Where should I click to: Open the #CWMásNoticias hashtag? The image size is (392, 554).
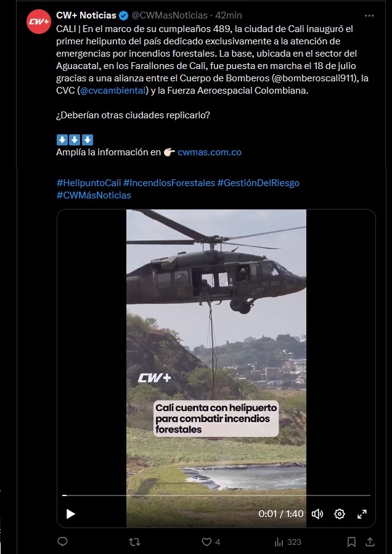point(94,195)
